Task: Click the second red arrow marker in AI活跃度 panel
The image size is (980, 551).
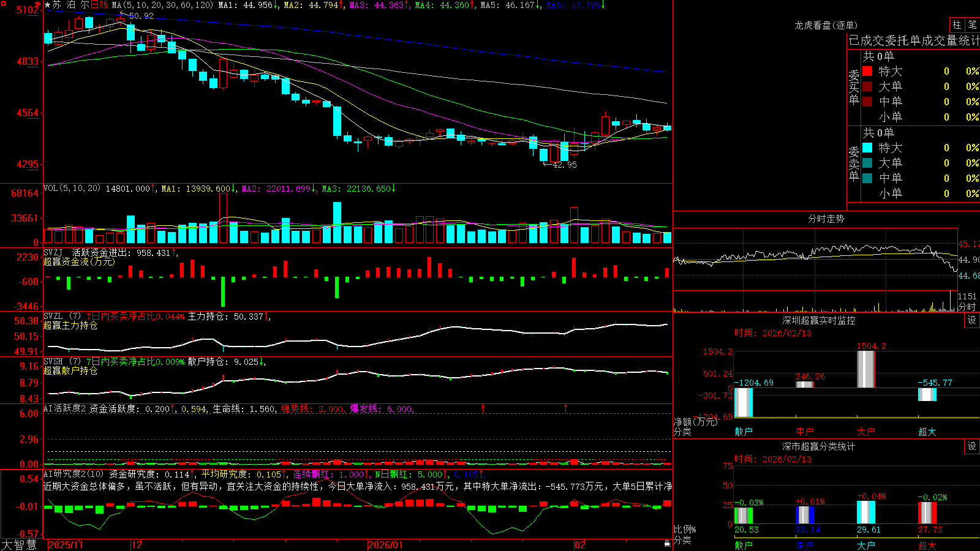Action: (x=565, y=408)
